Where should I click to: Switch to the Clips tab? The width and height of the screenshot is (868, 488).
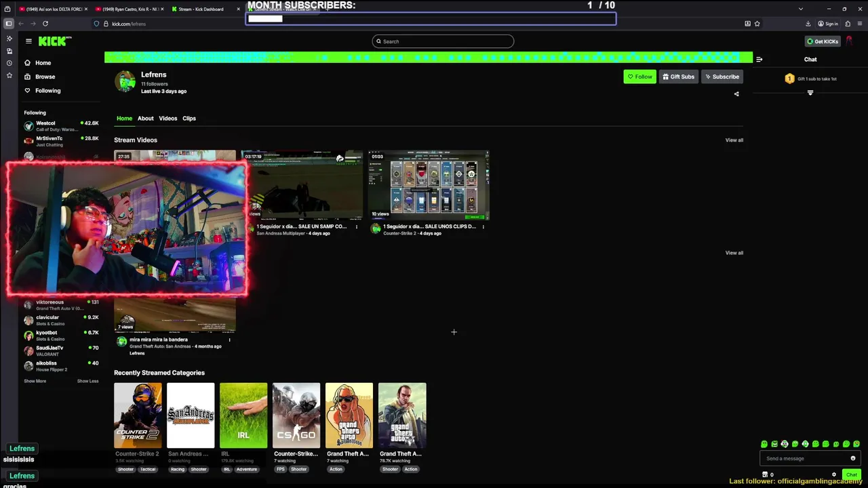tap(189, 119)
